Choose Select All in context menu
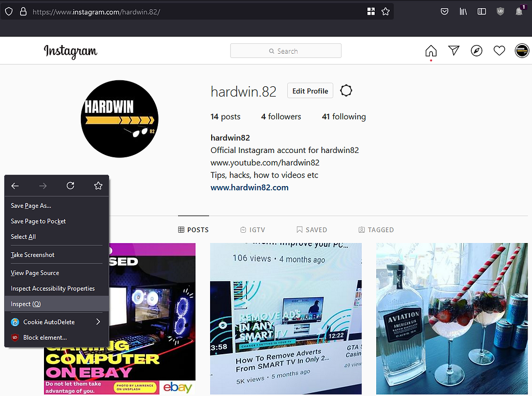532x396 pixels. coord(56,237)
